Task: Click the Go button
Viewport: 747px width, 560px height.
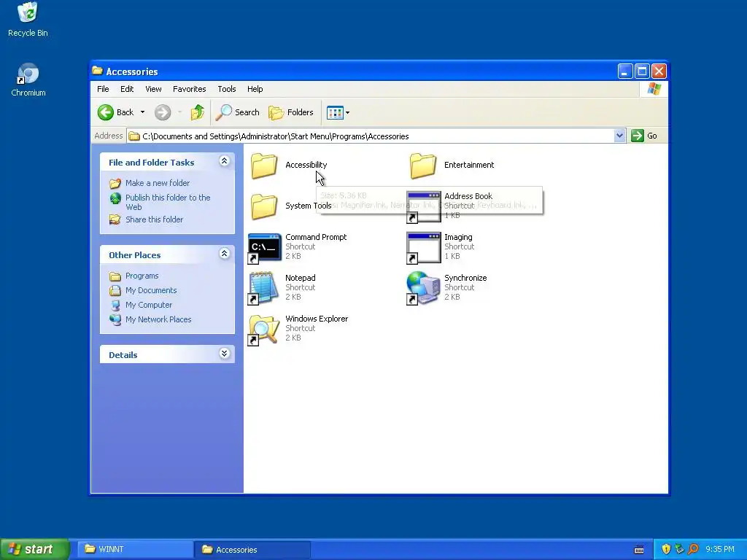Action: (x=644, y=136)
